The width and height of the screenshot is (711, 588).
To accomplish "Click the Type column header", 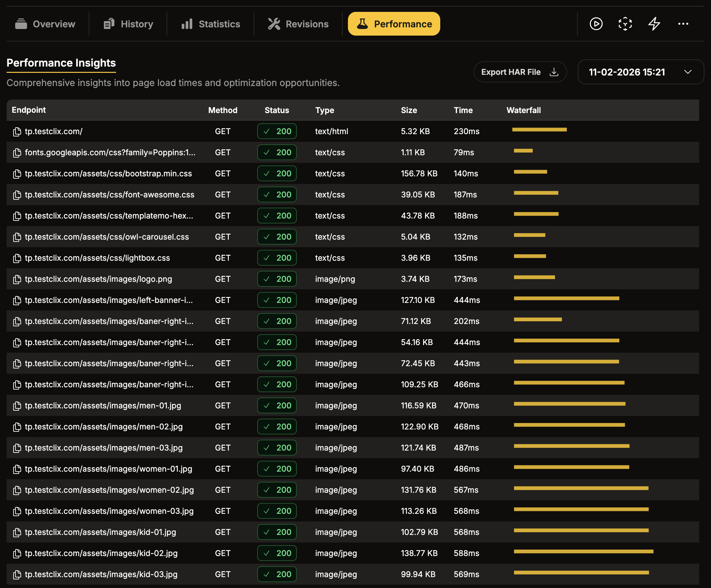I will click(325, 110).
